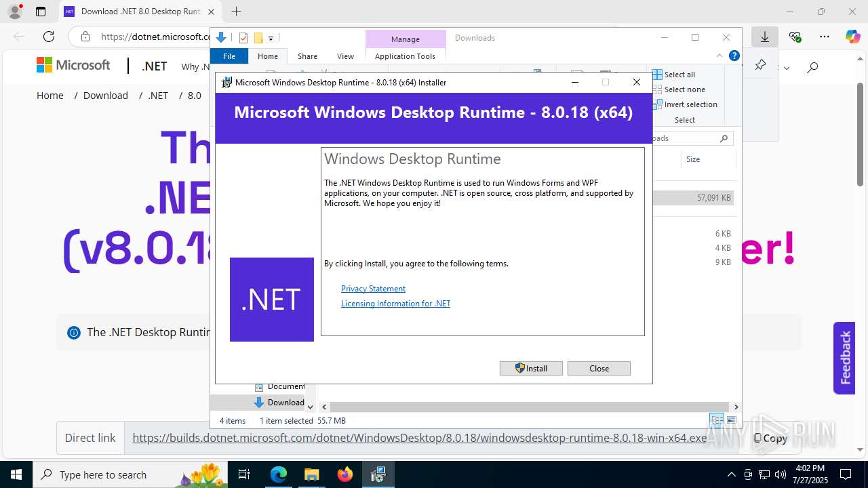Click the horizontal scrollbar left arrow
This screenshot has height=488, width=868.
(325, 407)
